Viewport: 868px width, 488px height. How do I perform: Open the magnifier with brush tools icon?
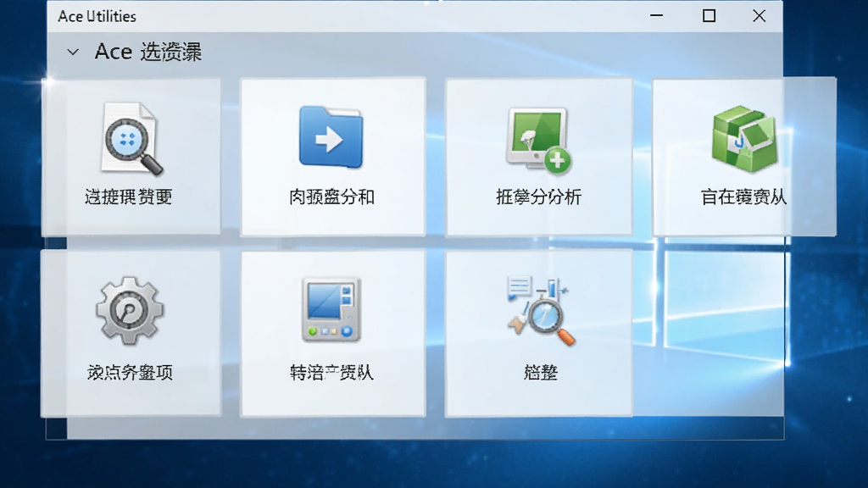coord(540,311)
